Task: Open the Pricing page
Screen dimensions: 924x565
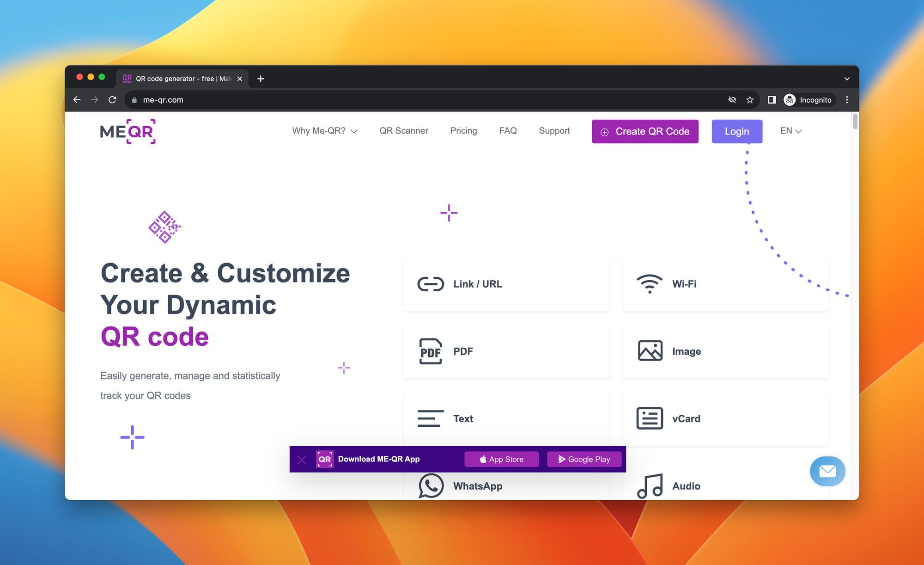Action: tap(462, 130)
